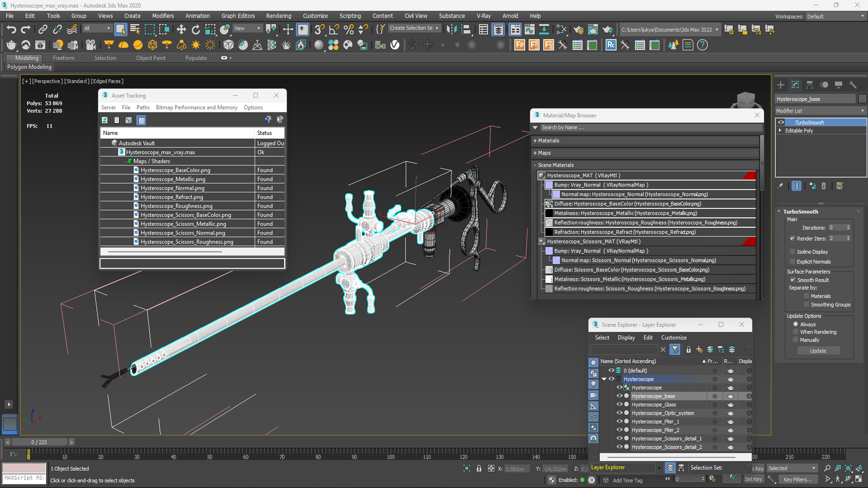Open the Modifier List dropdown
The height and width of the screenshot is (488, 868).
820,111
